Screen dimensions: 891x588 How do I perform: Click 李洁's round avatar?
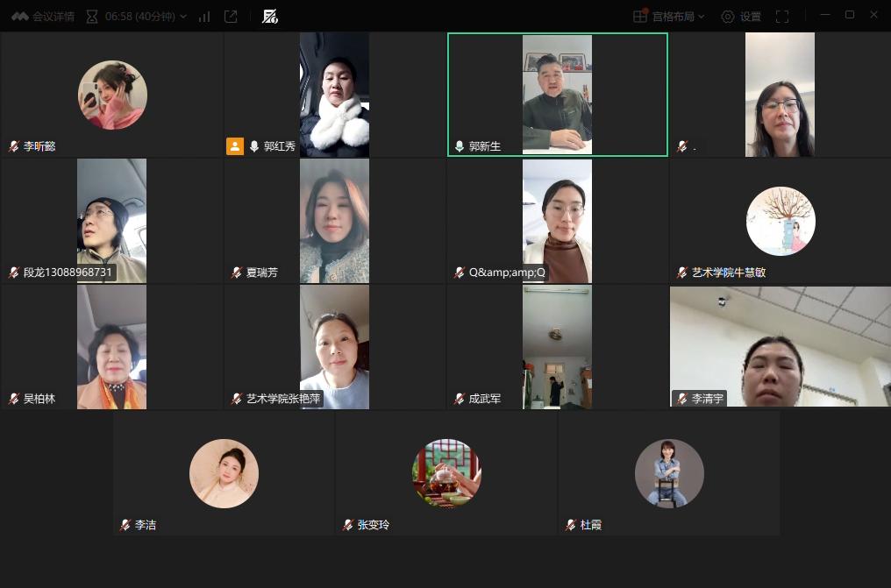click(224, 473)
